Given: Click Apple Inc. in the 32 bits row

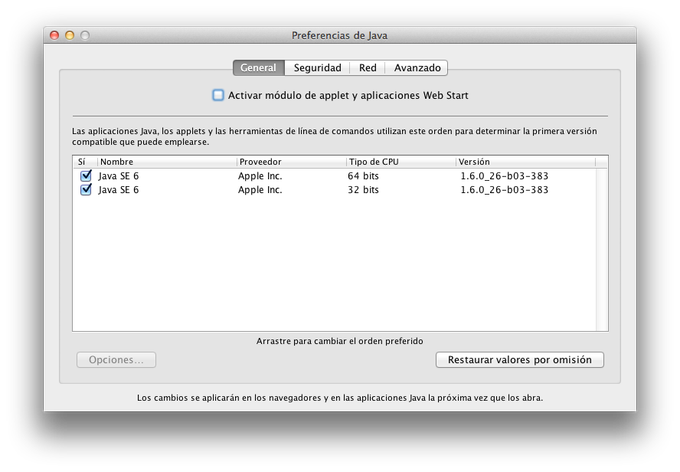Looking at the screenshot, I should point(260,190).
